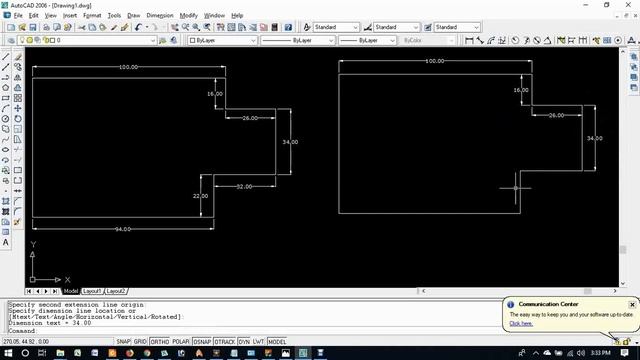This screenshot has height=360, width=640.
Task: Select the Mirror modify tool
Action: pos(18,77)
